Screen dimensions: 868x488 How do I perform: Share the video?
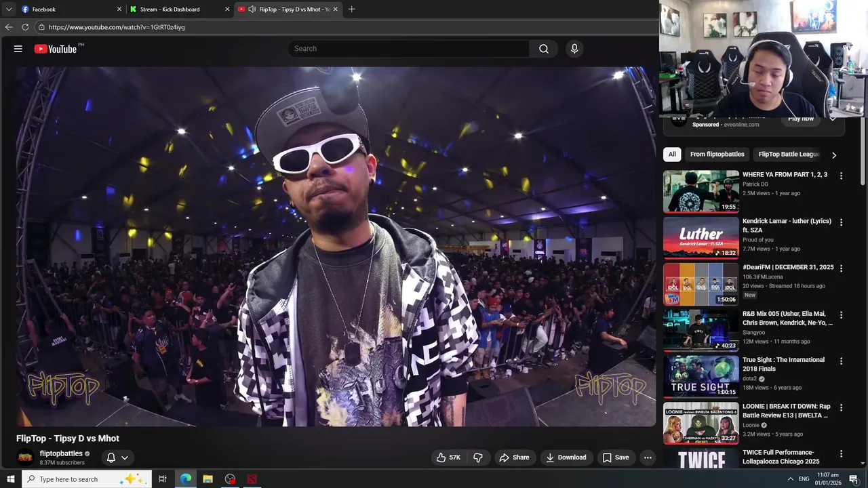pos(514,457)
